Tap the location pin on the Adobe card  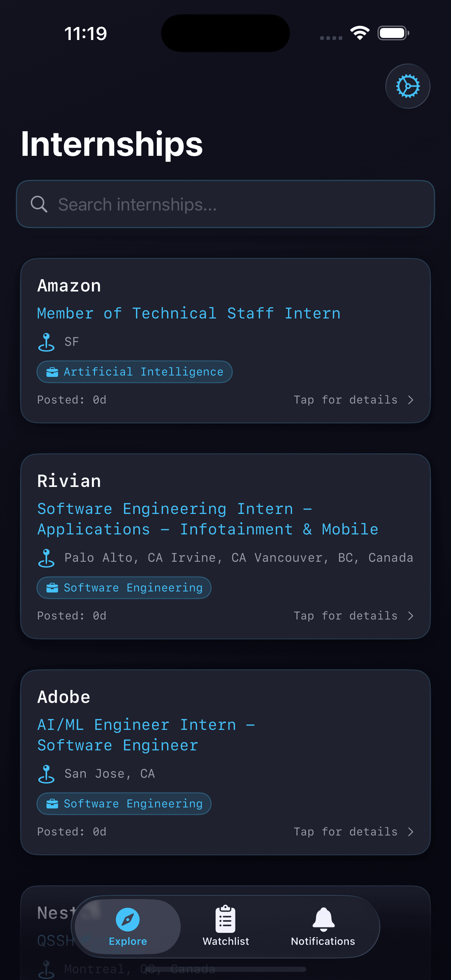pyautogui.click(x=46, y=773)
